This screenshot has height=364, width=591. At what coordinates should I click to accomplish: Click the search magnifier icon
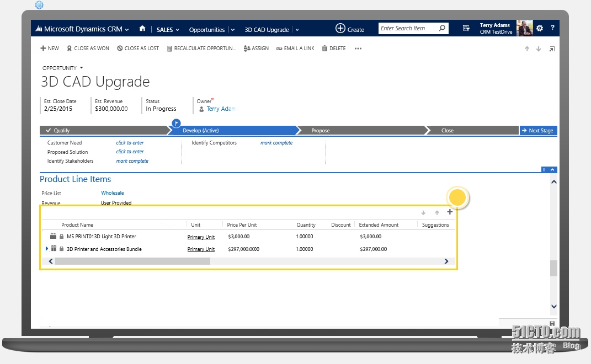442,28
